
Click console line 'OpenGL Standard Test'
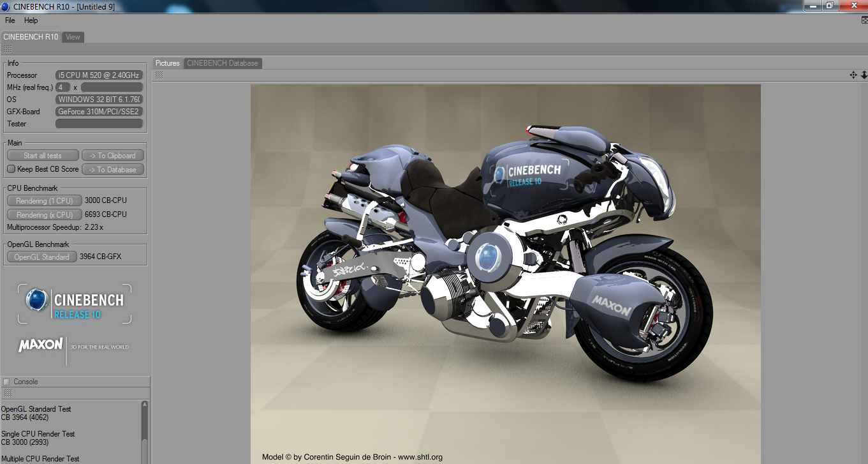(x=36, y=409)
